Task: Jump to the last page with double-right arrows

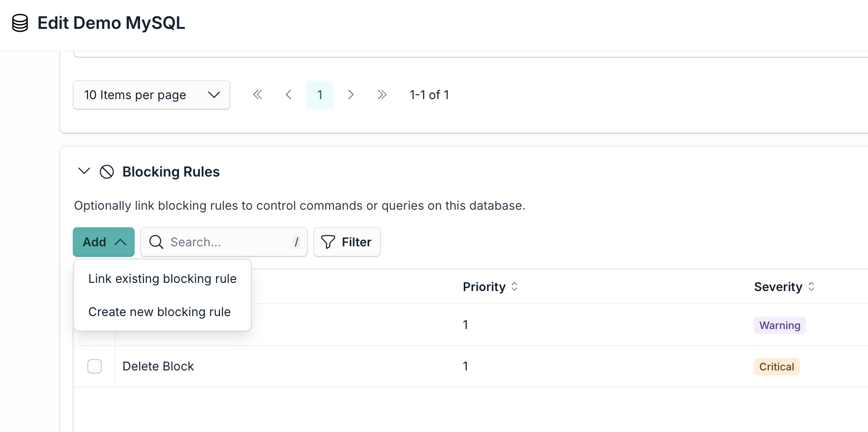Action: click(x=382, y=95)
